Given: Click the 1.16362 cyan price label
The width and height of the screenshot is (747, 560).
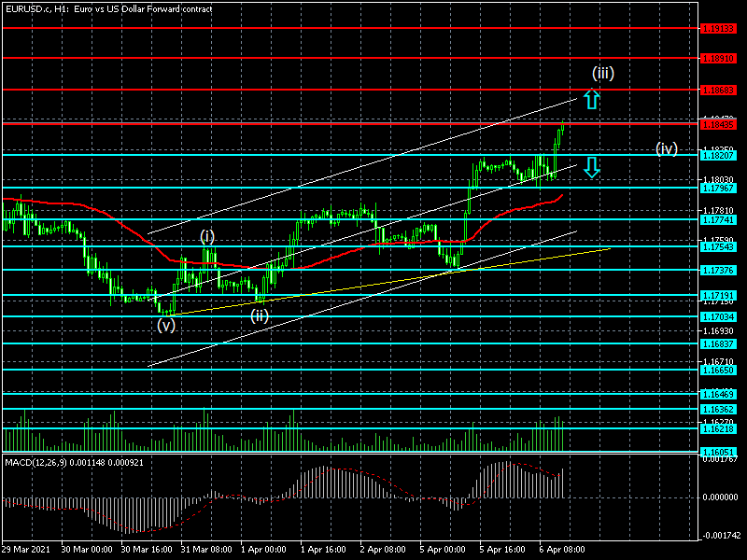Looking at the screenshot, I should (x=718, y=410).
